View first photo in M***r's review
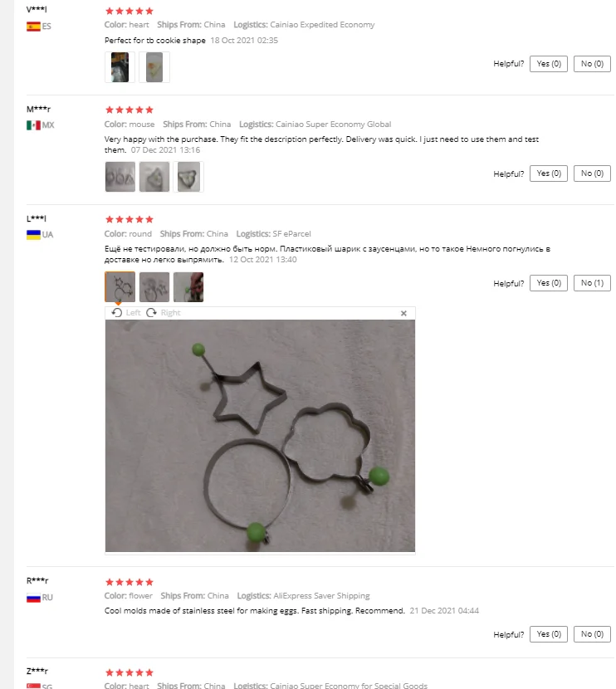This screenshot has width=616, height=689. coord(120,177)
